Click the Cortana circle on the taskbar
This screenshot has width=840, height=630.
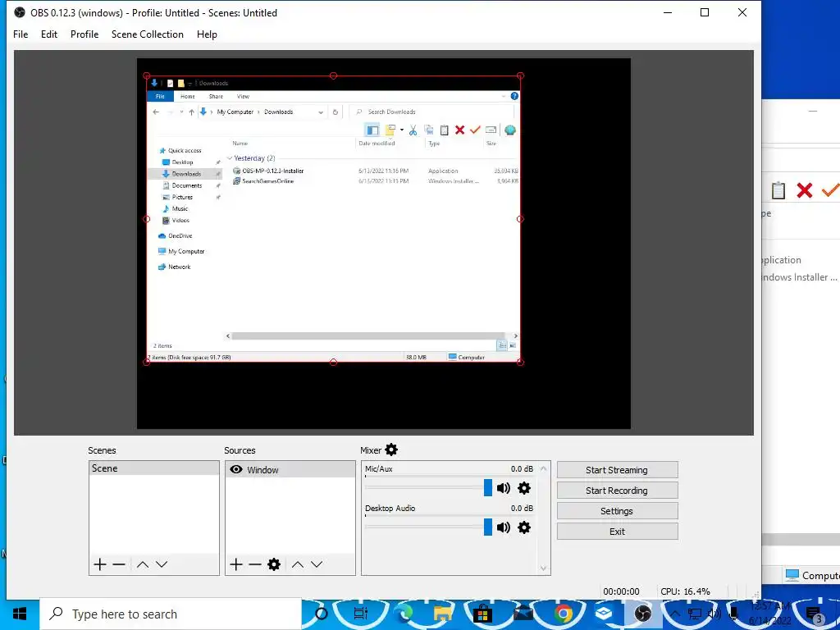pyautogui.click(x=322, y=614)
